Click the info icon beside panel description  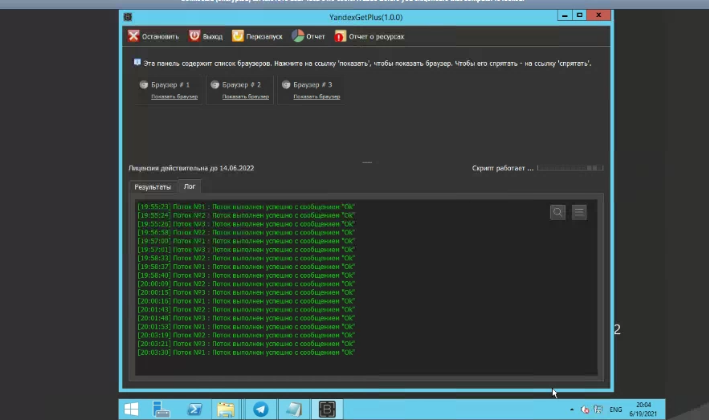137,62
